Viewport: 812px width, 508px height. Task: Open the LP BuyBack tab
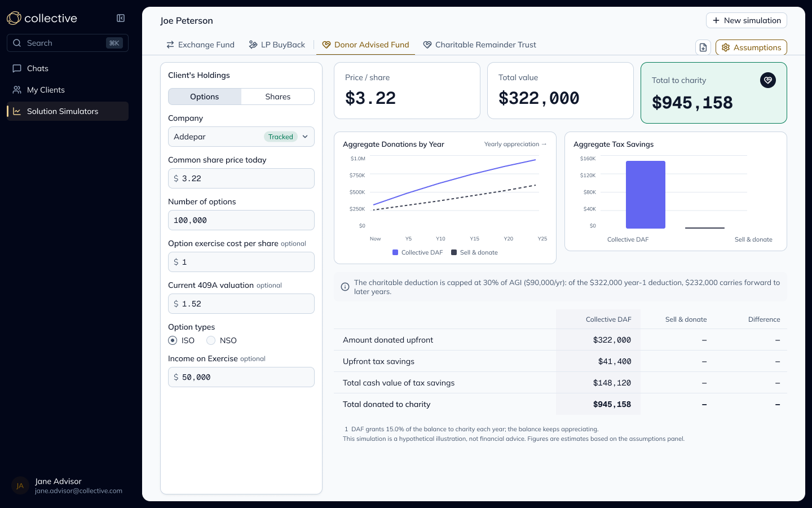pos(277,45)
